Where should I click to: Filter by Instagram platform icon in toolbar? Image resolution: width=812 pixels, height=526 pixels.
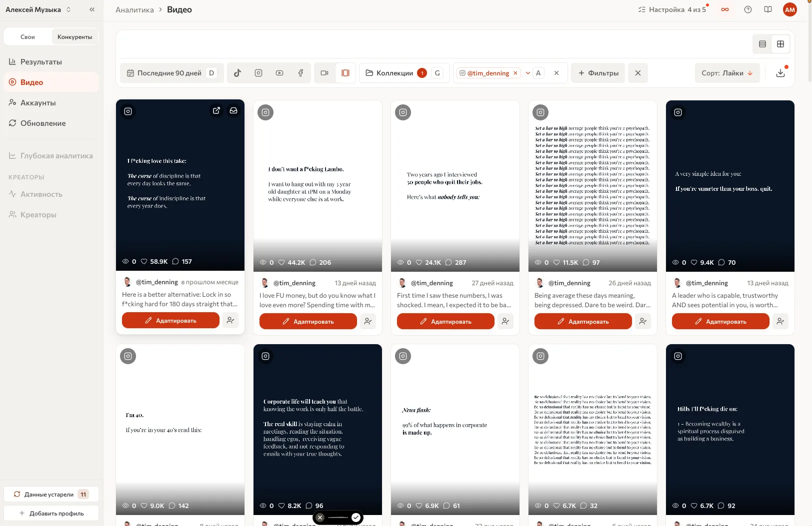coord(258,73)
